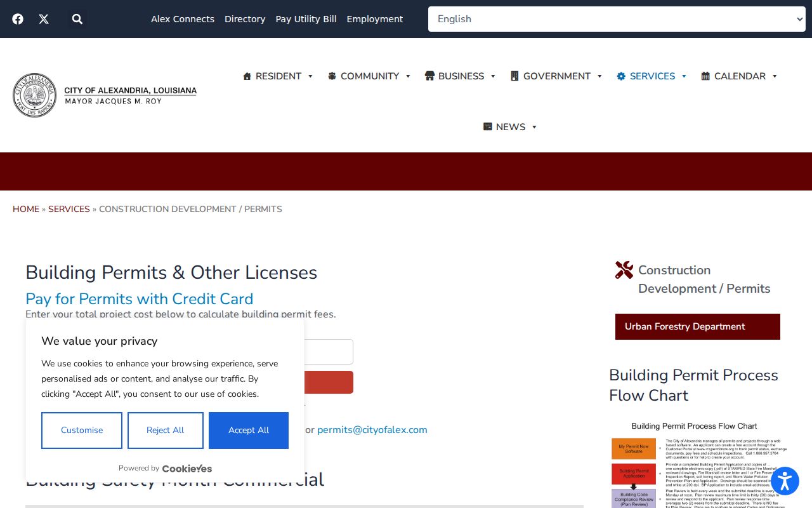Click Customise in the cookie banner
The image size is (812, 508).
[82, 431]
